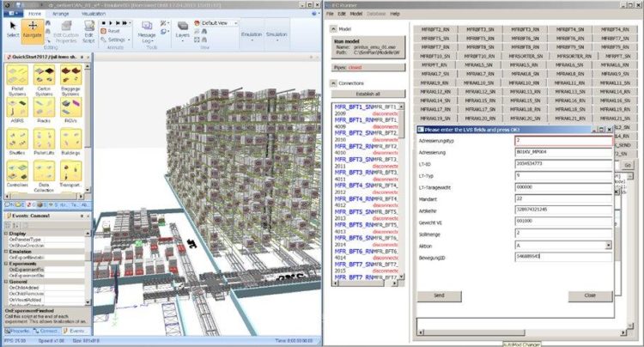Click the step-forward animation button

click(118, 23)
